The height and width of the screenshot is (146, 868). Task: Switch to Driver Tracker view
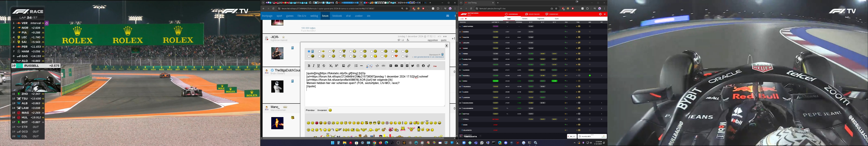point(532,14)
